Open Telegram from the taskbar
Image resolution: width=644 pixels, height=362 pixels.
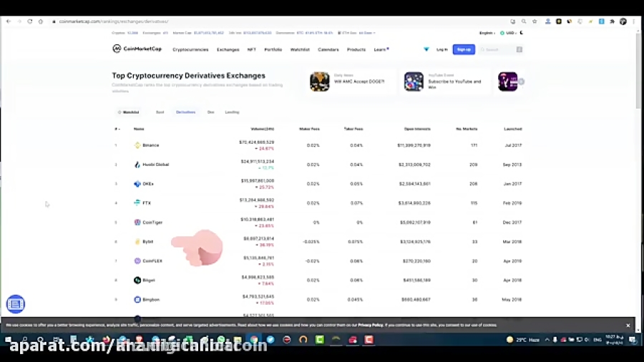pyautogui.click(x=270, y=340)
